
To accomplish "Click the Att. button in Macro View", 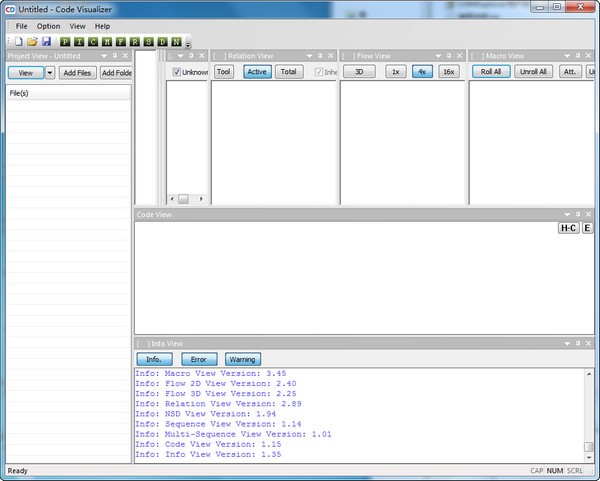I will [570, 72].
